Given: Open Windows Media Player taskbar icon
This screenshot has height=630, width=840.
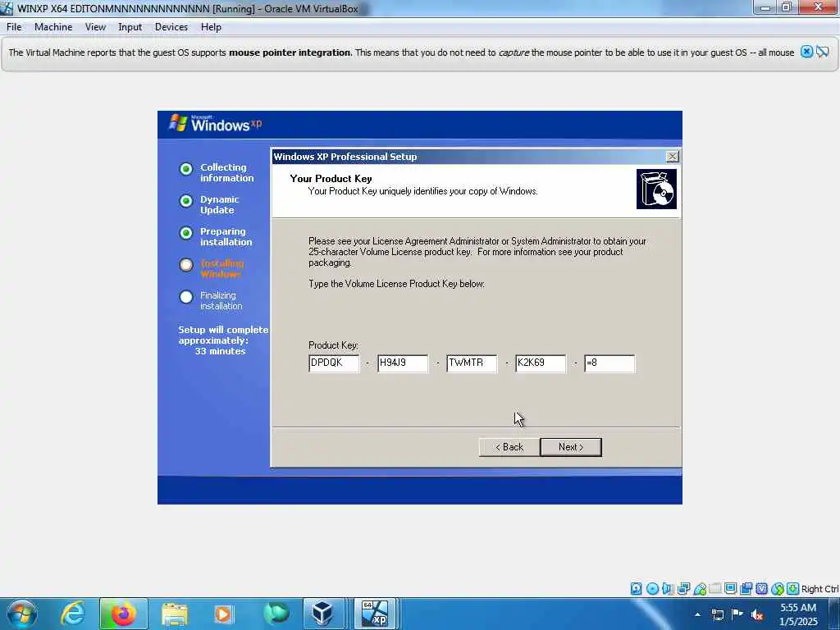Looking at the screenshot, I should pyautogui.click(x=223, y=614).
